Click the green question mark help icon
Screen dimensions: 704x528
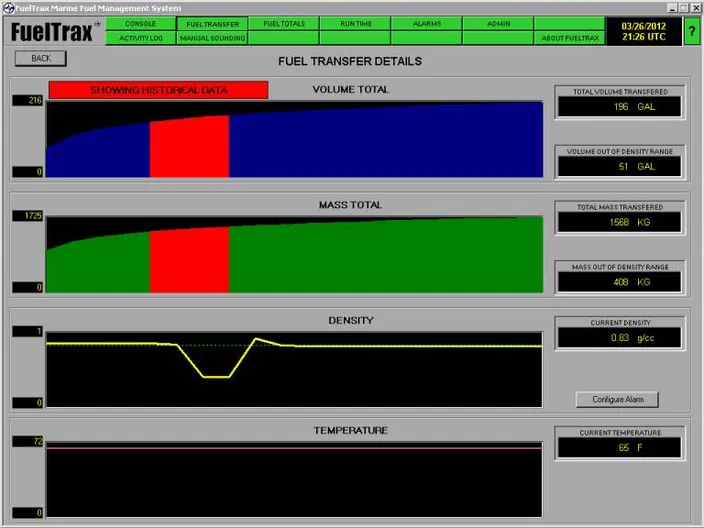click(692, 31)
